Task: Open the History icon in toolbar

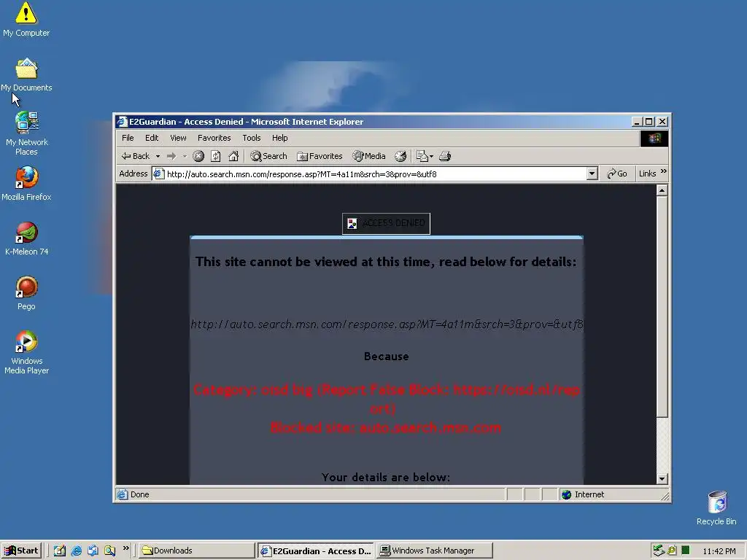Action: (400, 156)
